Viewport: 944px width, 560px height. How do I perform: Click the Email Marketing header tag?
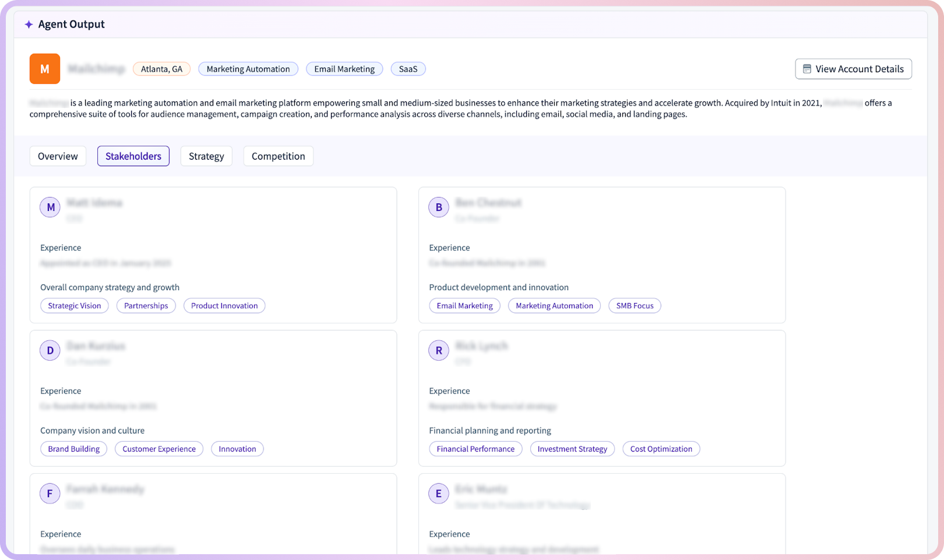[344, 69]
